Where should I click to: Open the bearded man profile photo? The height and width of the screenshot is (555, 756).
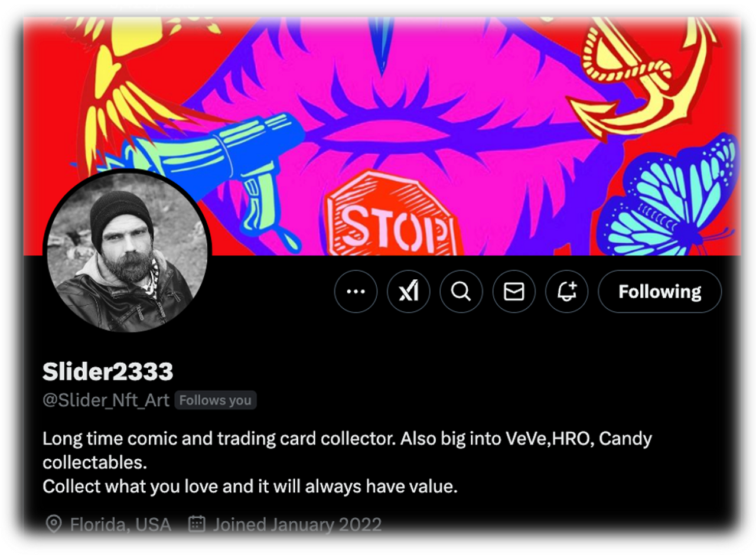tap(127, 252)
